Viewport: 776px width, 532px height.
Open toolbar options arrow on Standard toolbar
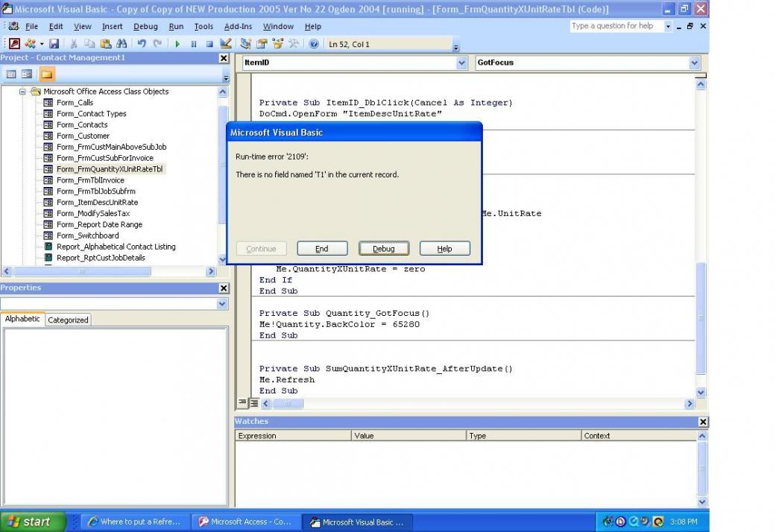pyautogui.click(x=456, y=47)
